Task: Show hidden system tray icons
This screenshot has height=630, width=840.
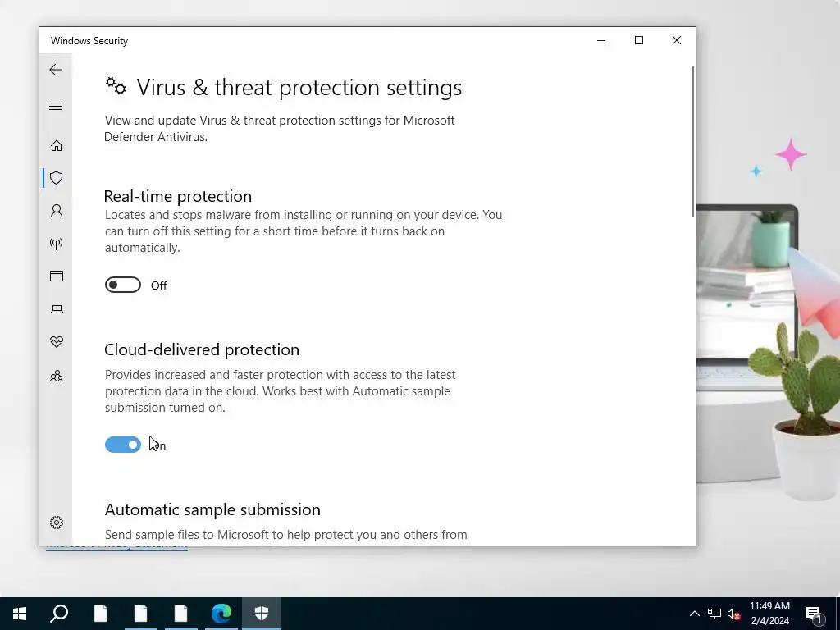Action: point(694,614)
